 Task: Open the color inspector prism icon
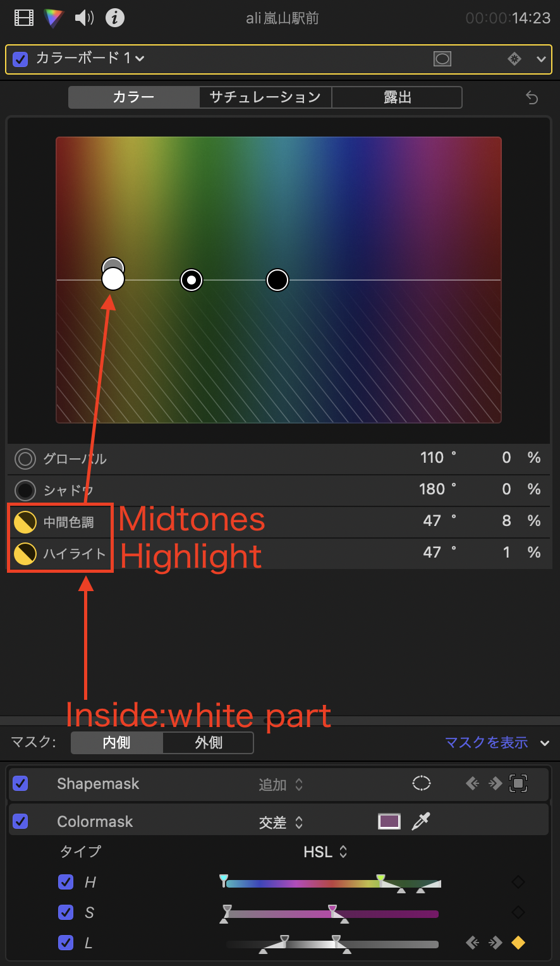[x=54, y=18]
